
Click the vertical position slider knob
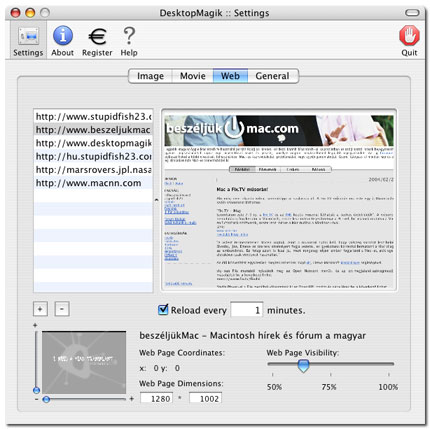36,390
